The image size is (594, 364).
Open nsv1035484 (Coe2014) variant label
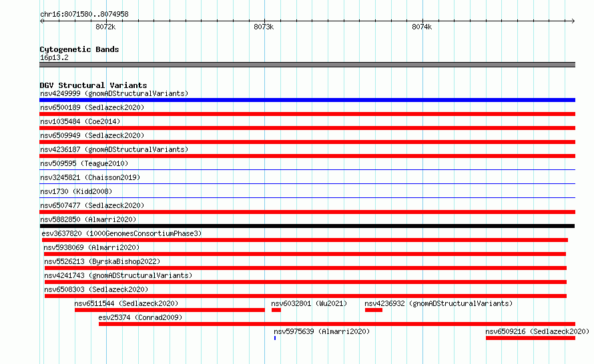pyautogui.click(x=80, y=121)
